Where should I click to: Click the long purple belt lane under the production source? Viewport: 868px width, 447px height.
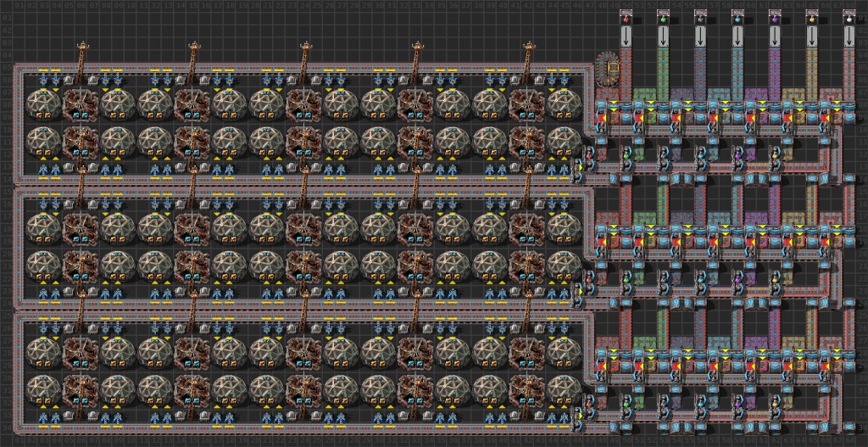775,74
